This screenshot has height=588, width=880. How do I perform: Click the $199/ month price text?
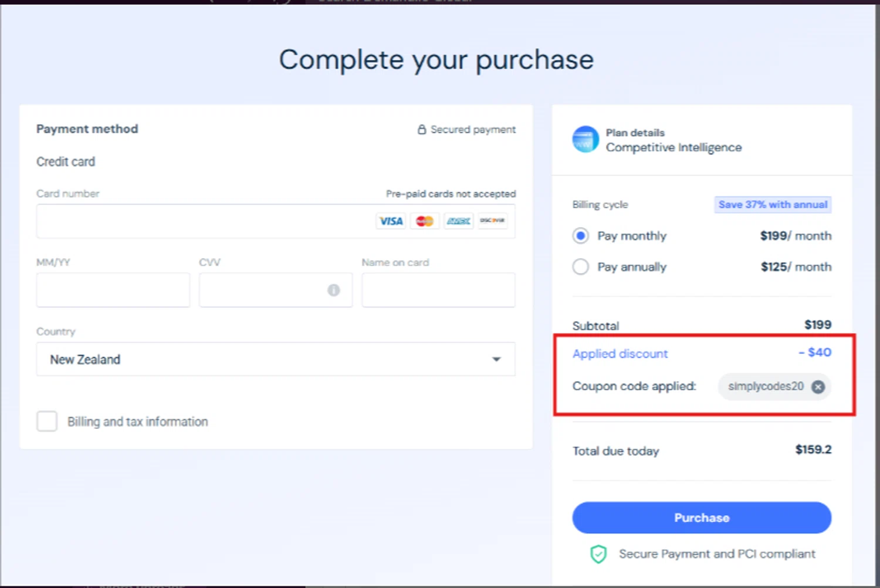(x=796, y=236)
